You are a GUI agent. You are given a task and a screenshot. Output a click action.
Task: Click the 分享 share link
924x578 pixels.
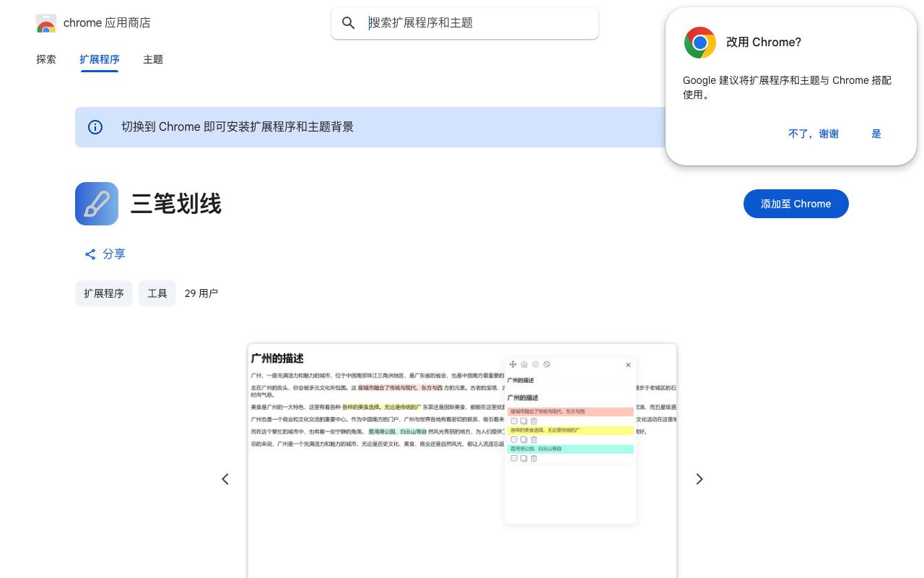click(105, 254)
